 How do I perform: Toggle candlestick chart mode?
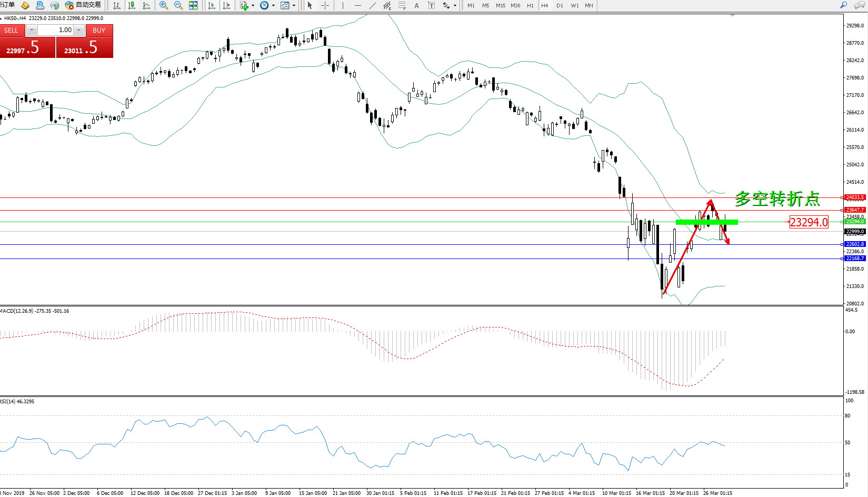click(x=132, y=5)
